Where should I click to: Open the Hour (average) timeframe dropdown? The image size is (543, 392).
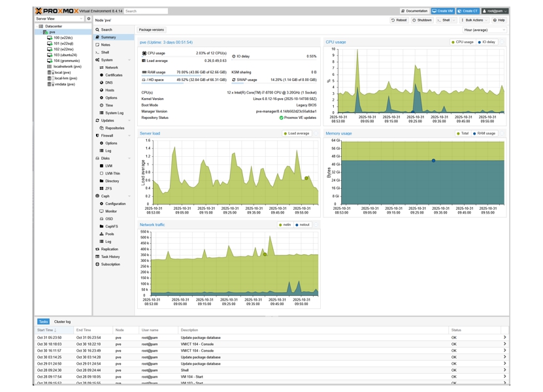click(484, 30)
